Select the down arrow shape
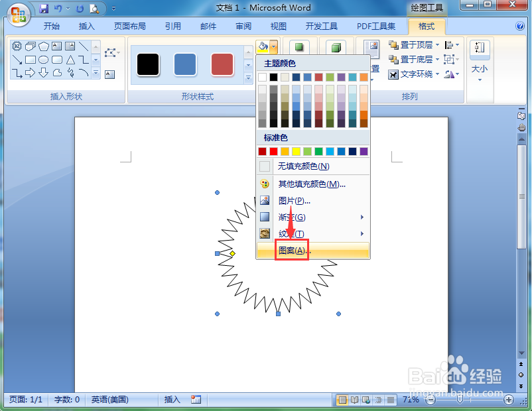Screen dimensions: 532x411 click(43, 72)
